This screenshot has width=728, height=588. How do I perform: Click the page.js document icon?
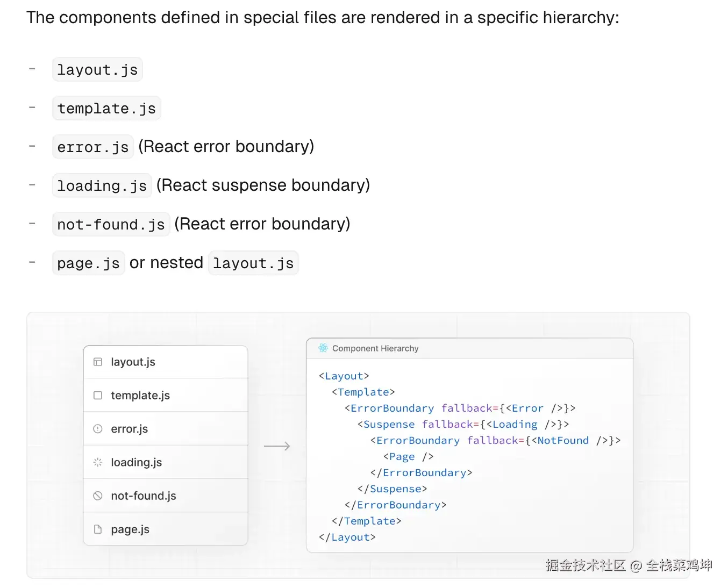98,529
